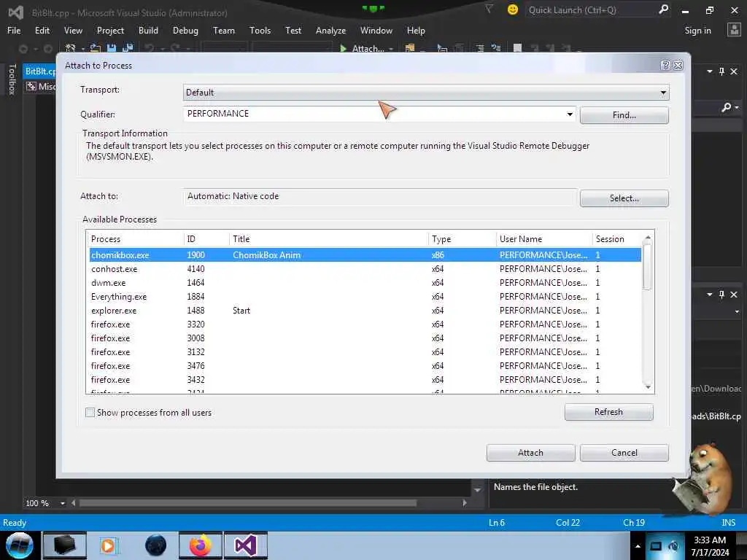Open upper right panel window options arrow
Viewport: 747px width, 560px height.
pos(709,71)
